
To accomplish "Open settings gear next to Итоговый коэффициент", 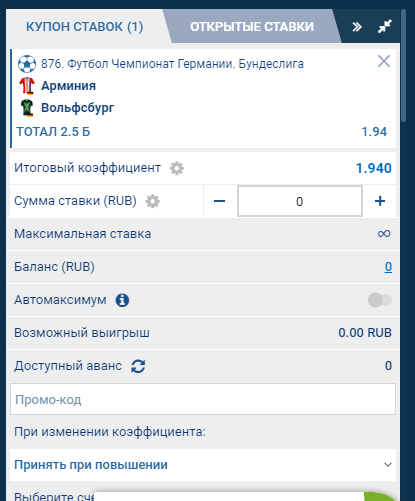I will 177,168.
